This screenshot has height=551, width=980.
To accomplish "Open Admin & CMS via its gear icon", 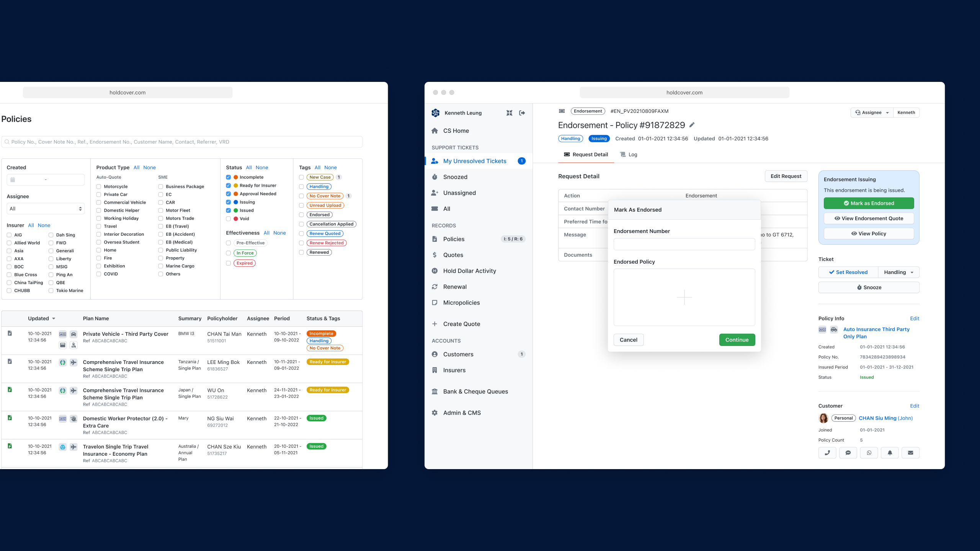I will pos(435,412).
